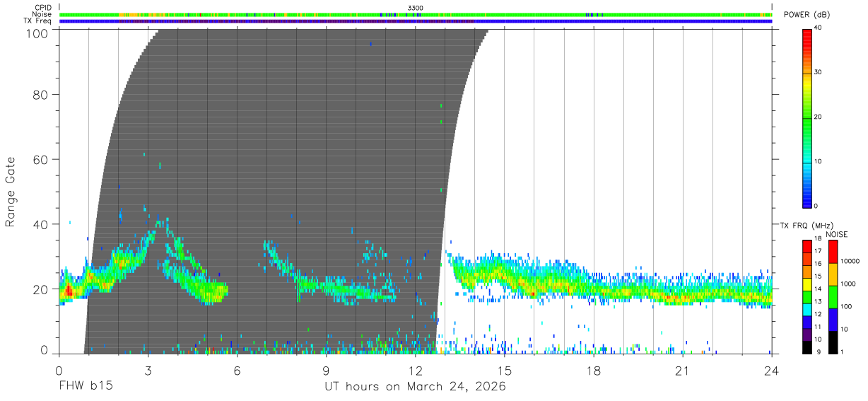Screen dimensions: 868x401
Task: Click the power color bar gradient
Action: 807,117
